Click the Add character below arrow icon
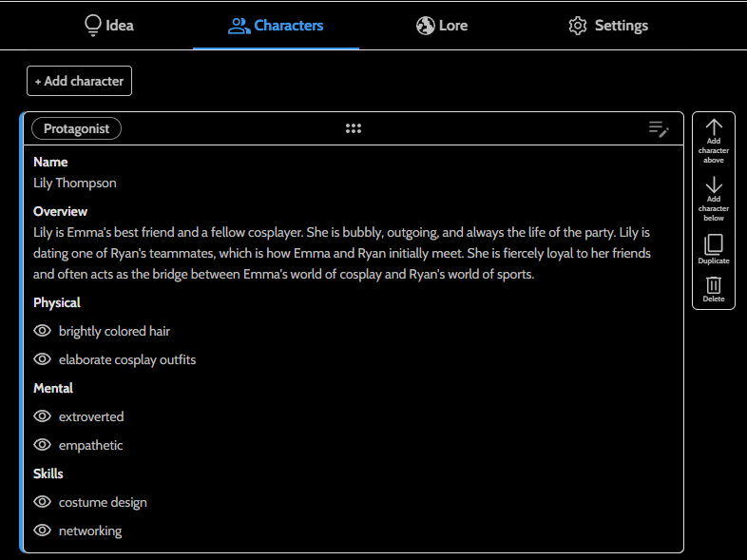The height and width of the screenshot is (560, 747). pos(714,185)
